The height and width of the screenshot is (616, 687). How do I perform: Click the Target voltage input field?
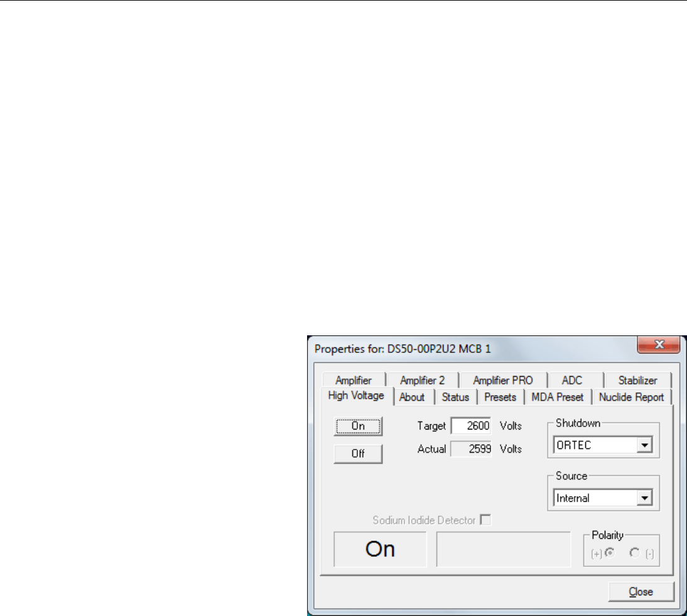[x=471, y=426]
